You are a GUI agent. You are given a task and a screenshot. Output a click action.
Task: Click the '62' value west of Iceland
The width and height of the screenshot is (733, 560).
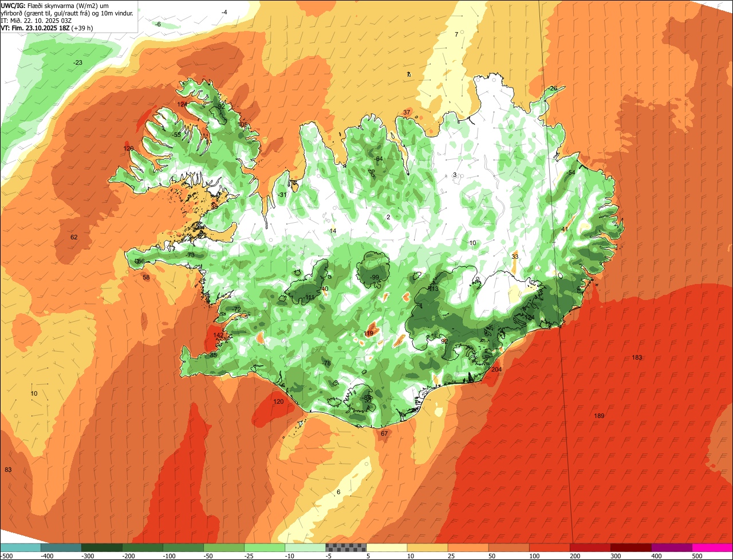[x=74, y=237]
